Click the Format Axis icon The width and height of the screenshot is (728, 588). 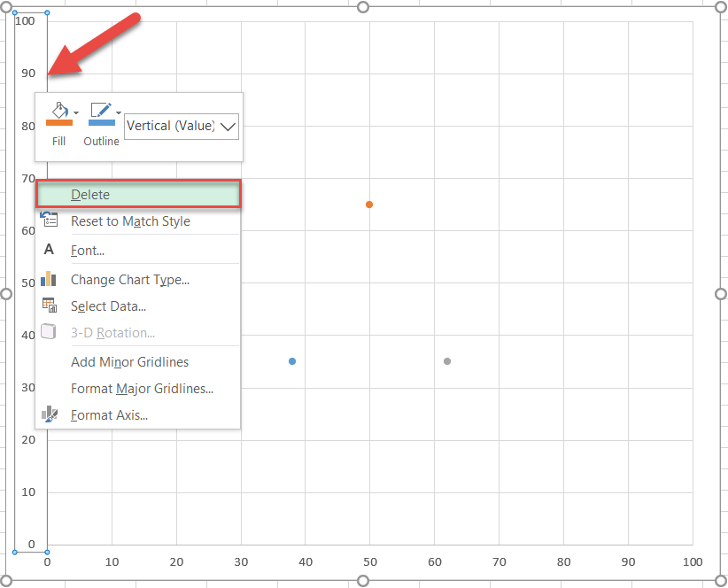pos(50,414)
